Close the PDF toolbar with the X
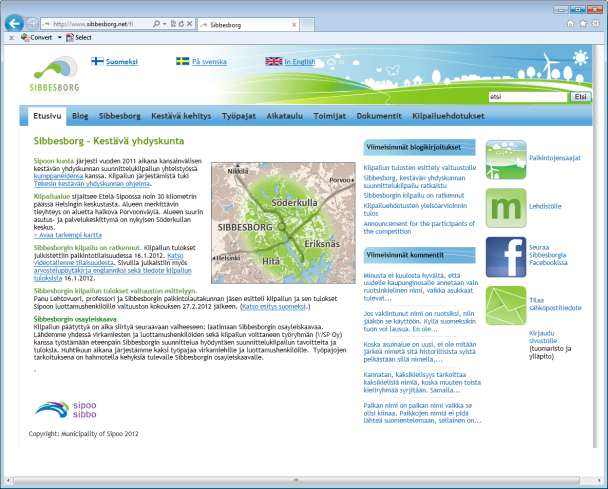Viewport: 608px width, 489px height. pyautogui.click(x=11, y=38)
